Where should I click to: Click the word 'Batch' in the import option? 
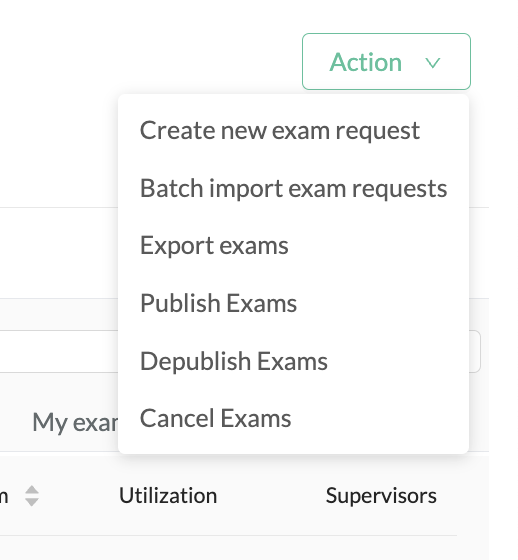[x=172, y=188]
